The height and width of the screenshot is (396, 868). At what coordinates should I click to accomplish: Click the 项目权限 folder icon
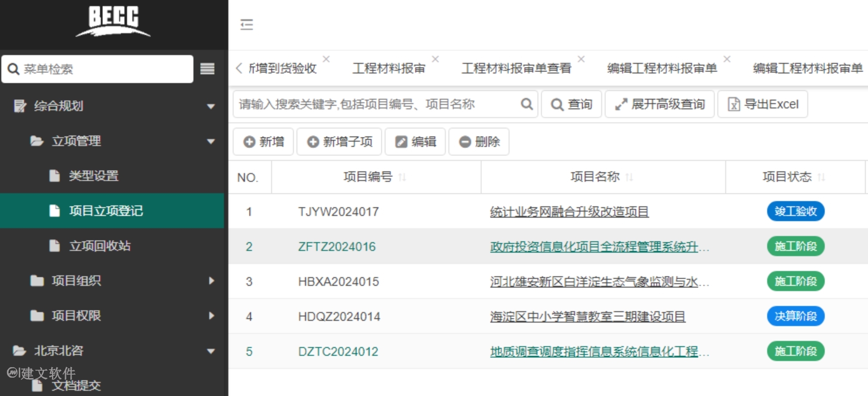pos(37,316)
